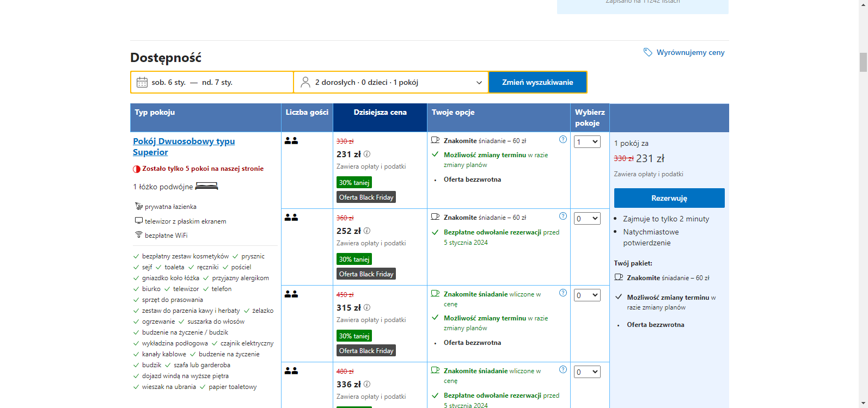Click 'Bezpłatne odwołanie rezerwacji' in 252 zł row
This screenshot has width=868, height=408.
tap(492, 232)
